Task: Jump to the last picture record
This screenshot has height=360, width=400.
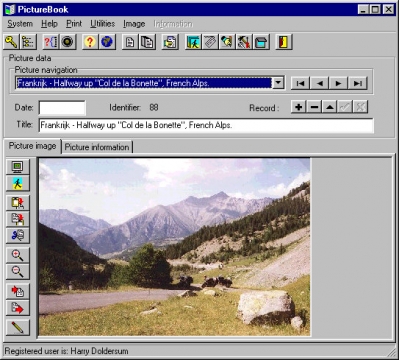Action: click(x=358, y=83)
